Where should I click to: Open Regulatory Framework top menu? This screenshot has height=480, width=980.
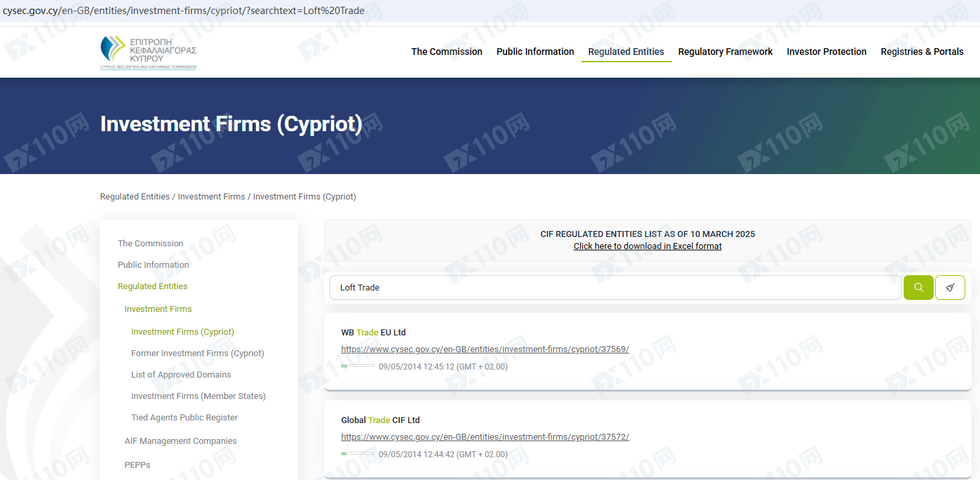[x=725, y=52]
